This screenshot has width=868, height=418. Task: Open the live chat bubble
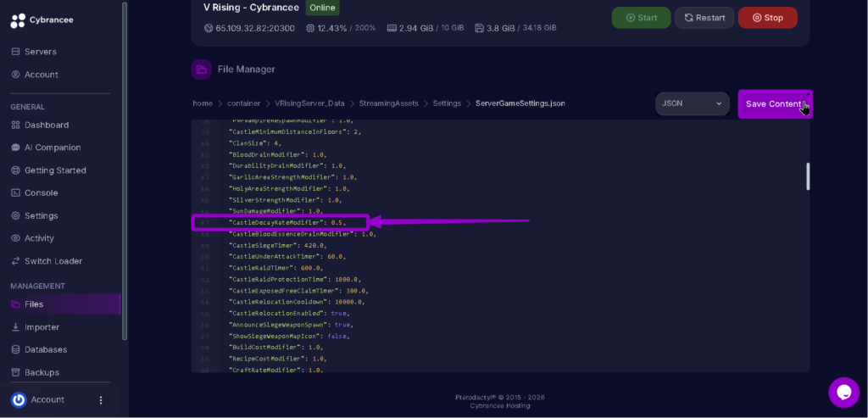click(x=843, y=393)
